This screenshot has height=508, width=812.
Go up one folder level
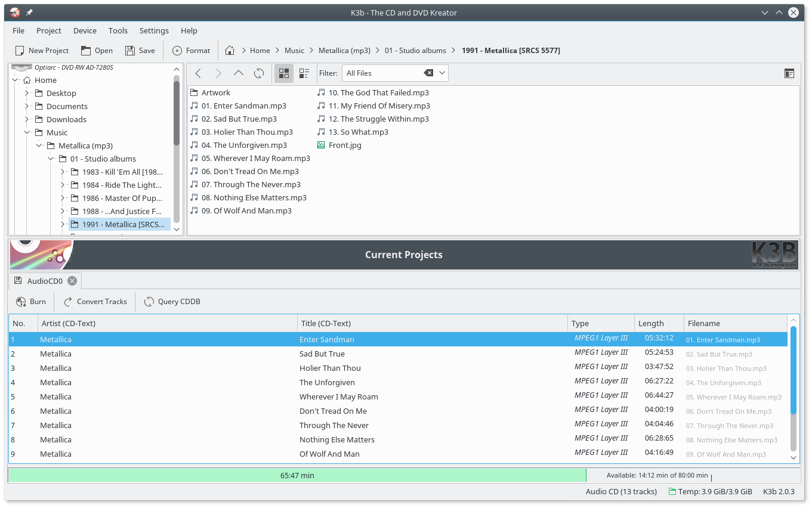pyautogui.click(x=239, y=73)
